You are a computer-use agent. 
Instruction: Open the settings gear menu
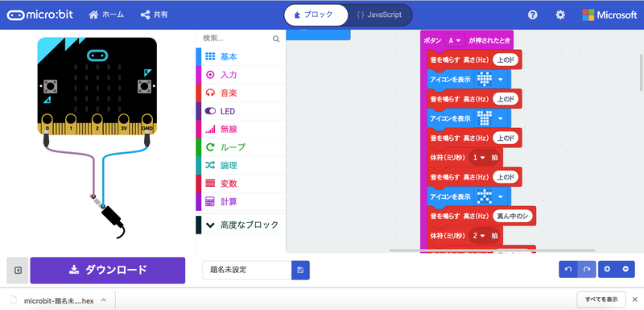[x=560, y=15]
